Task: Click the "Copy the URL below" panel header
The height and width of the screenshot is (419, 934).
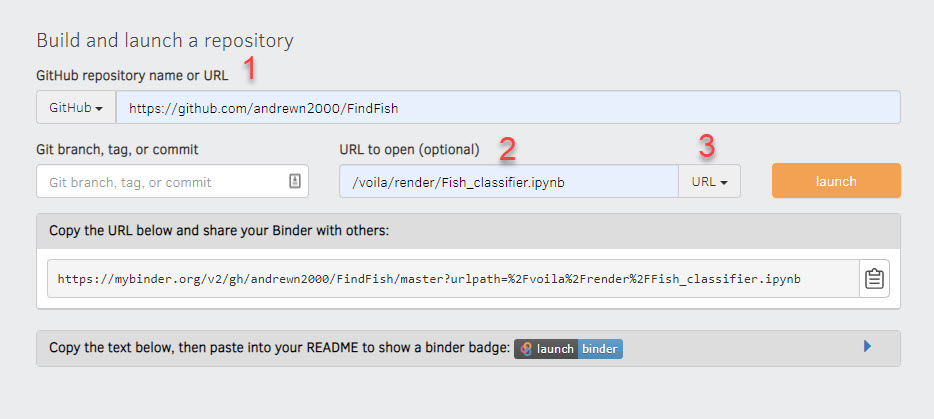Action: pos(468,231)
